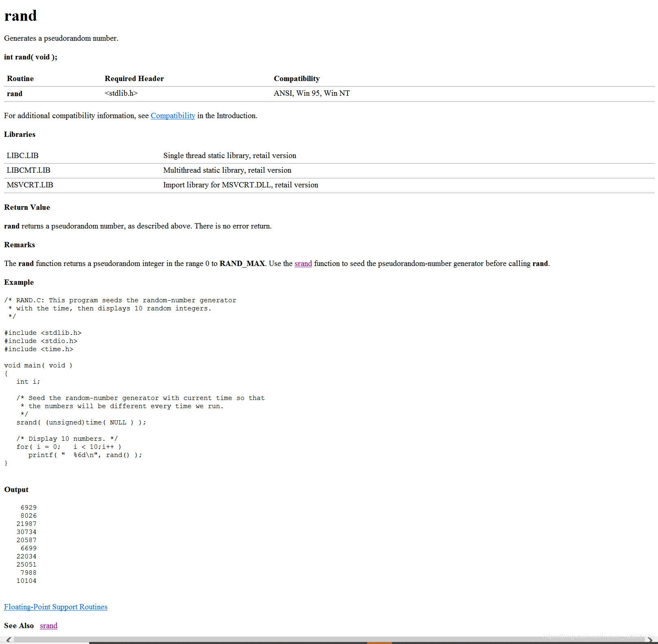
Task: Click 'Multithread static library, retail version'
Action: (x=227, y=170)
